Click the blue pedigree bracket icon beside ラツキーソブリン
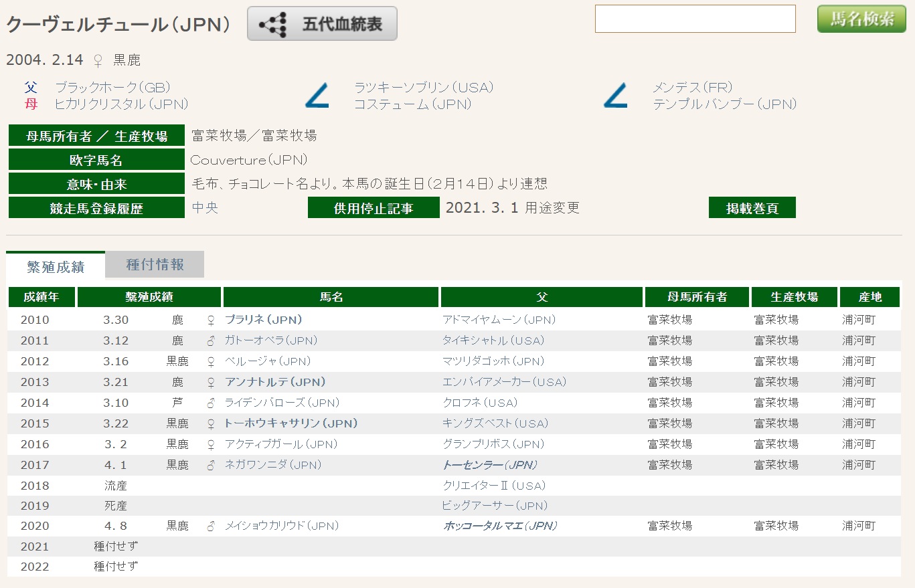915x588 pixels. (317, 96)
